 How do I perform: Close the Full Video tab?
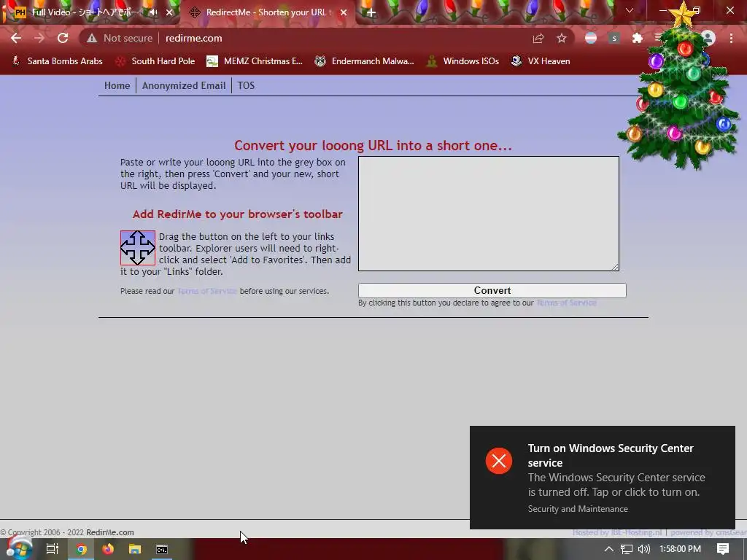pos(169,13)
